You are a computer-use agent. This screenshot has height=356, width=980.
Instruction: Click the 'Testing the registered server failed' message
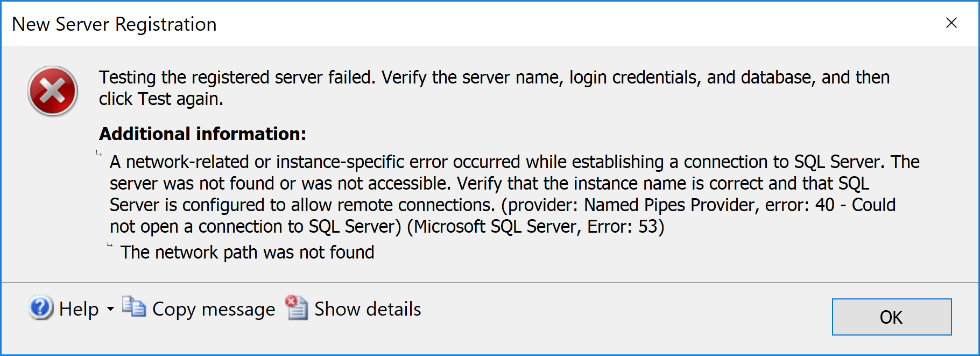click(x=237, y=78)
